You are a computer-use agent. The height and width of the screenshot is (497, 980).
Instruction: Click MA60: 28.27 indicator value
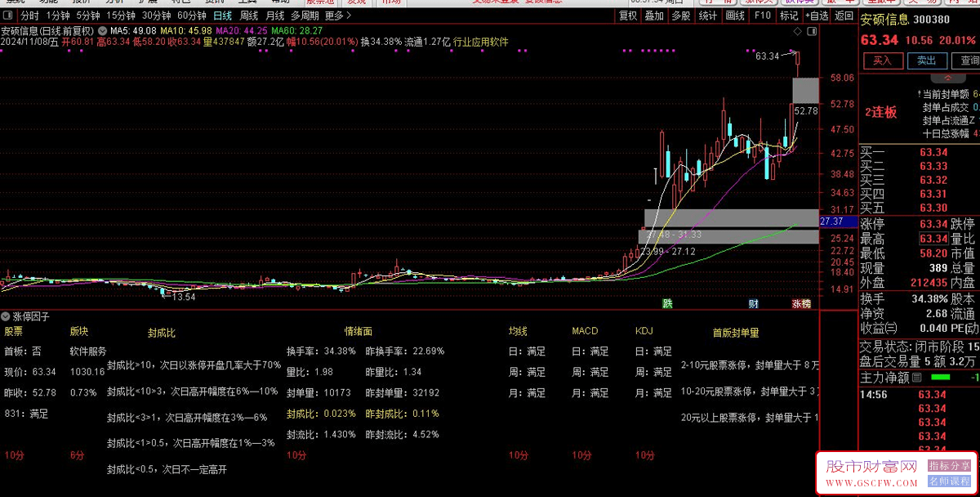[298, 30]
